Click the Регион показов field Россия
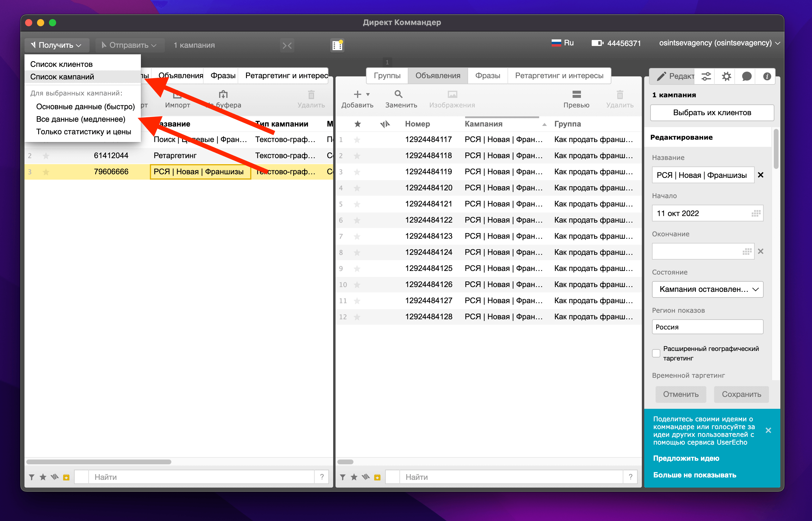This screenshot has width=812, height=521. [708, 327]
